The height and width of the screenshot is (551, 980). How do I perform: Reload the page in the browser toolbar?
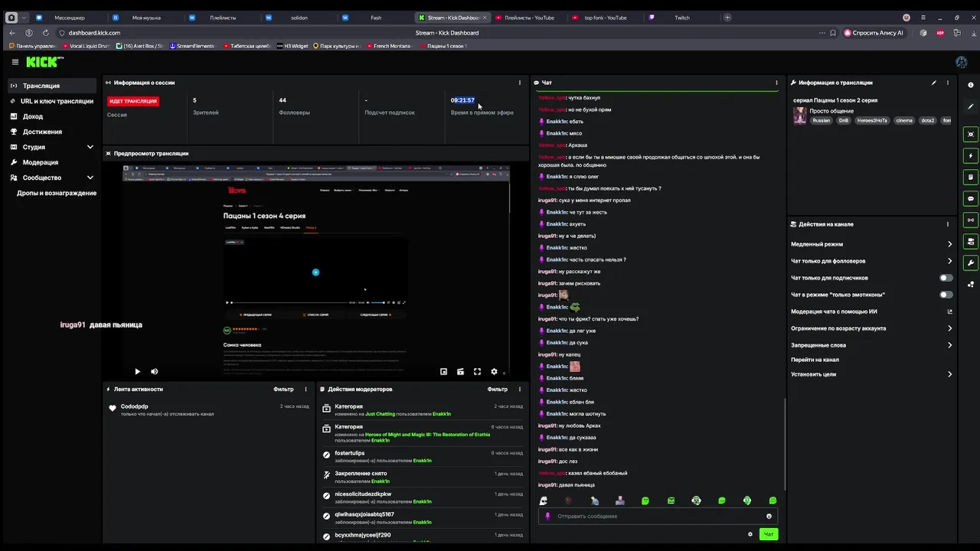(x=46, y=33)
